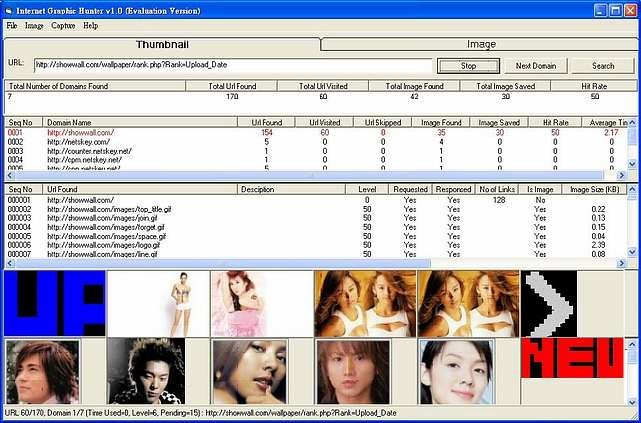Open the woman in pink dress thumbnail

tap(262, 303)
